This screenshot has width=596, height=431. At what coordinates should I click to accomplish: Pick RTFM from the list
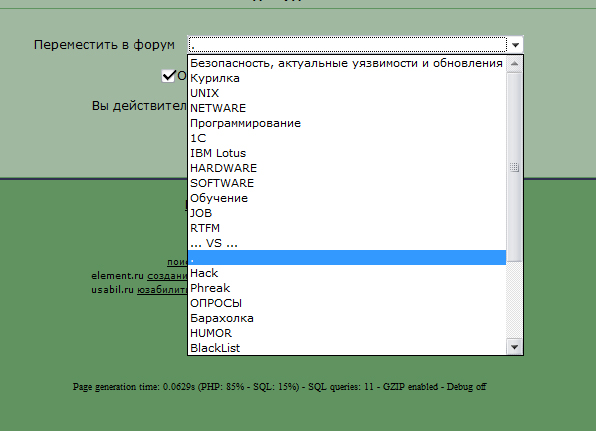(x=347, y=228)
